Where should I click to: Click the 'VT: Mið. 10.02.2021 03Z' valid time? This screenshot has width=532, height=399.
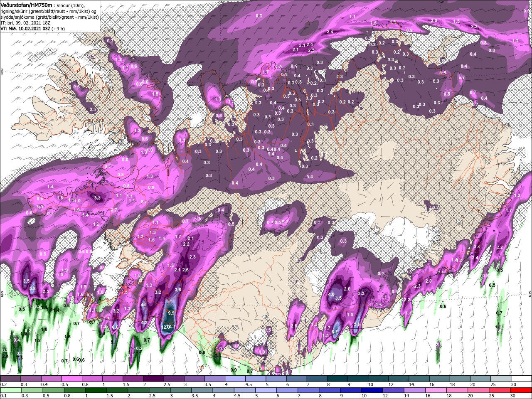tap(25, 29)
